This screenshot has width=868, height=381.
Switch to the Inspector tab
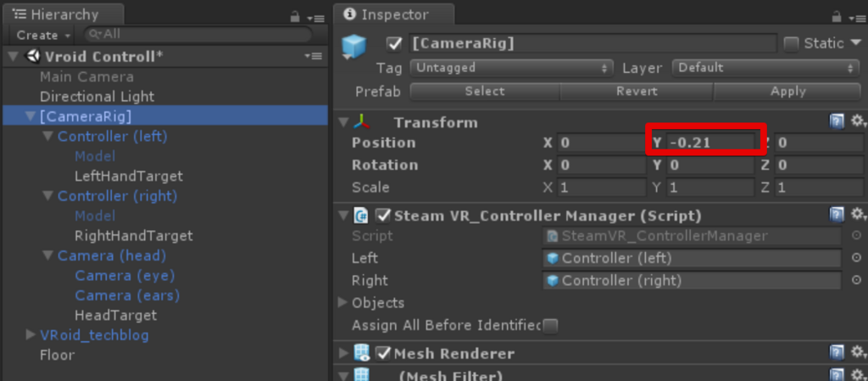point(393,15)
